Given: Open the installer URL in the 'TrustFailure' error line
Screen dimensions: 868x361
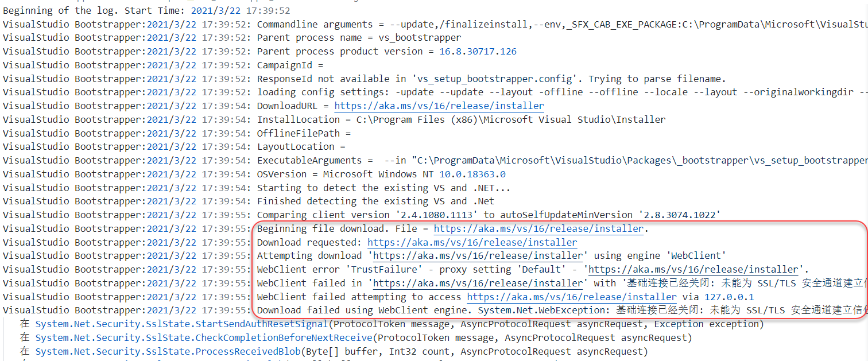Looking at the screenshot, I should click(693, 269).
